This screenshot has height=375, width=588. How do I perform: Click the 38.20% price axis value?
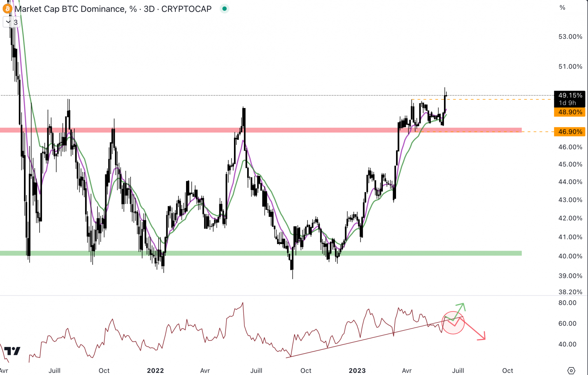point(570,292)
